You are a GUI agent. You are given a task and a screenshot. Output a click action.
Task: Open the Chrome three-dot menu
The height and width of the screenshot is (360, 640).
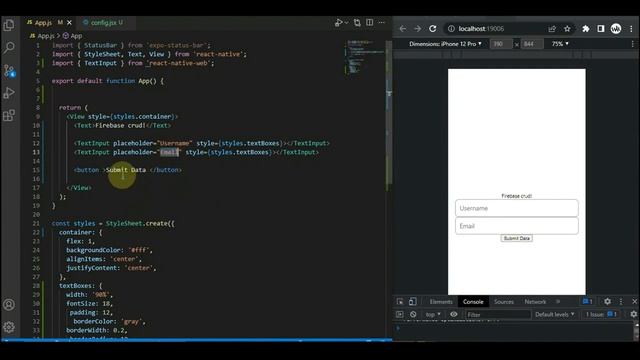point(631,29)
